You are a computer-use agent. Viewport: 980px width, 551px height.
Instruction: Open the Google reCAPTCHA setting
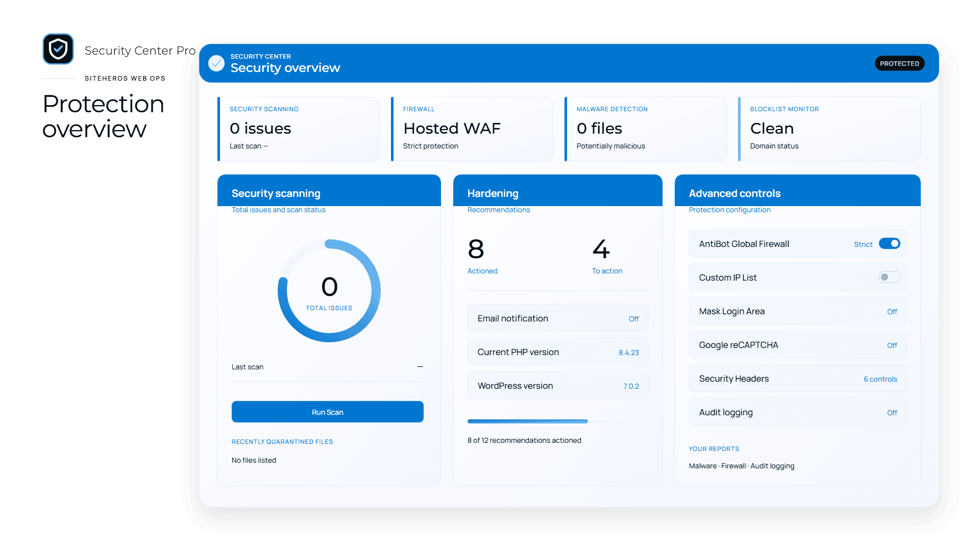pyautogui.click(x=798, y=345)
